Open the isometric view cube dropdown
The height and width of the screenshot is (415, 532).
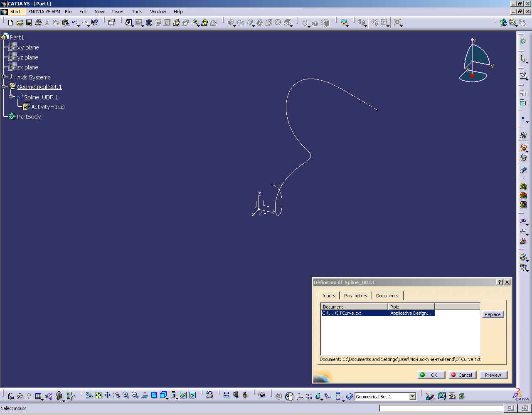(x=167, y=399)
